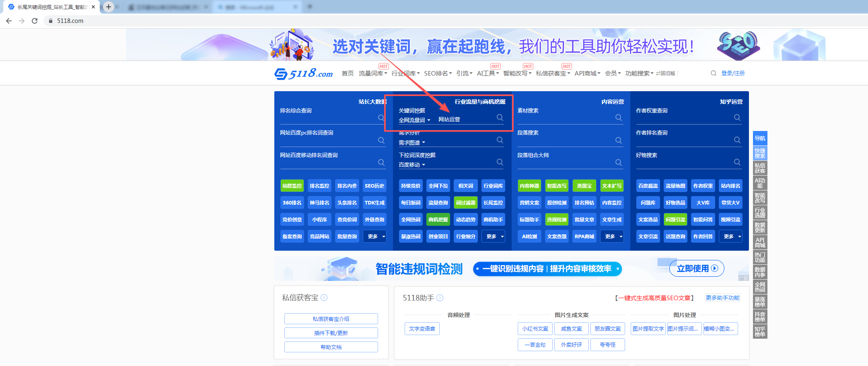Click the search magnifier in top navigation
The width and height of the screenshot is (868, 366).
point(713,73)
